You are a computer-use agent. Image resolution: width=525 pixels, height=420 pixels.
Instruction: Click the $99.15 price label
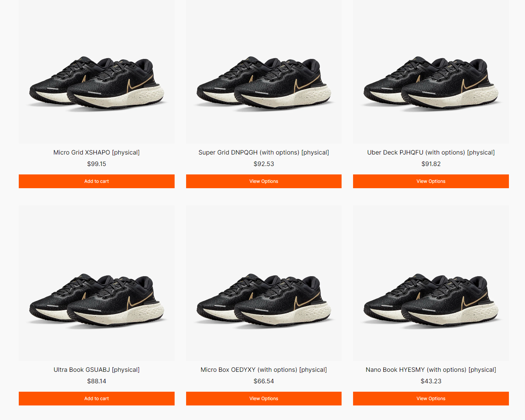tap(96, 164)
